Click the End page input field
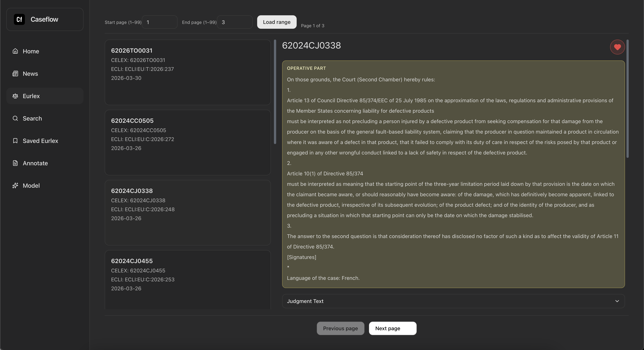The image size is (644, 350). [x=234, y=22]
